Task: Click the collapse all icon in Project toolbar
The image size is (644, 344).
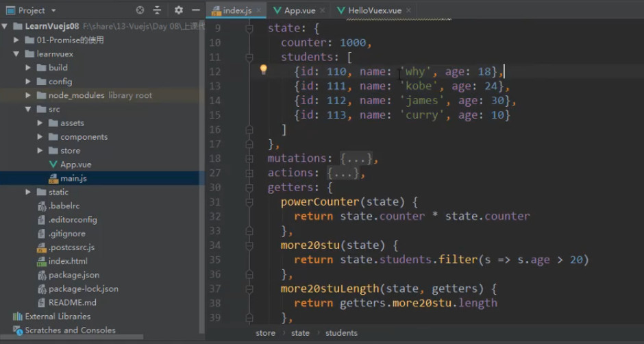Action: pos(158,10)
